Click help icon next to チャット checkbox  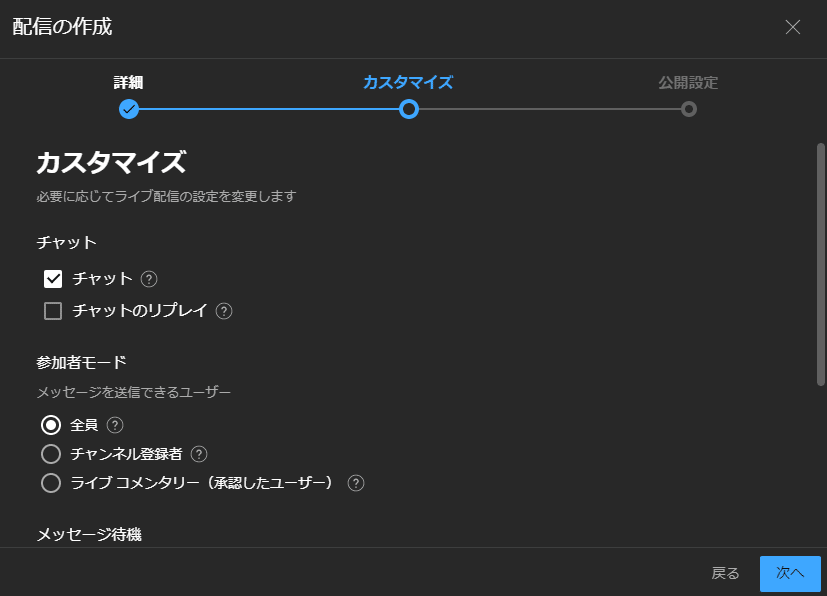(149, 279)
